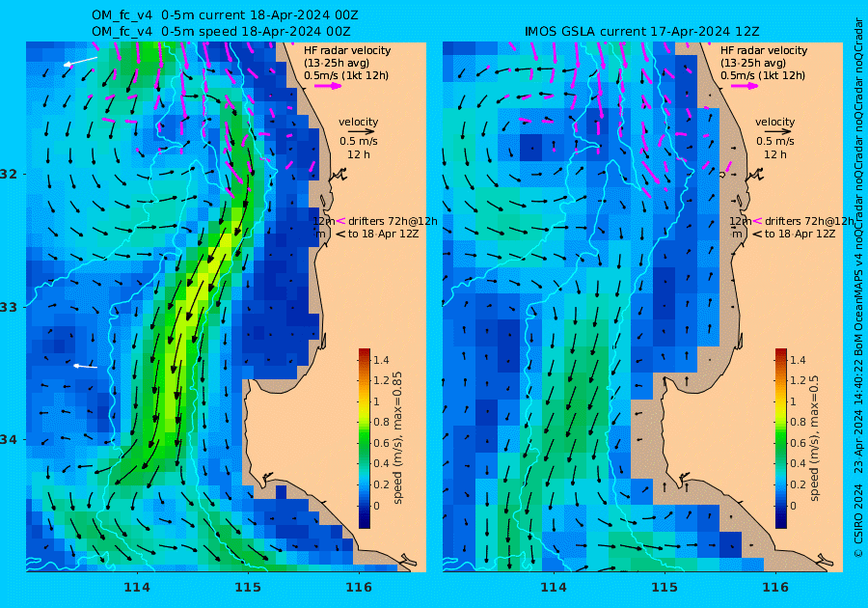868x608 pixels.
Task: Click longitude label 116 under left map
Action: point(359,588)
